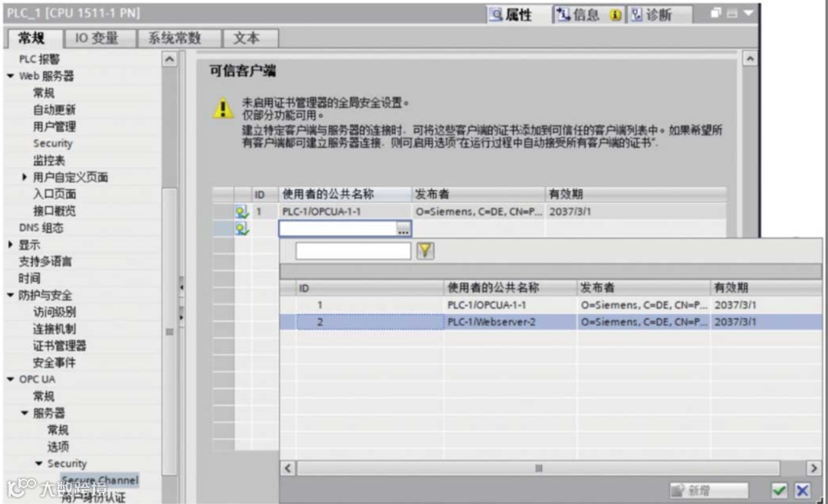The height and width of the screenshot is (504, 828).
Task: Collapse the Web 服务器 tree node
Action: [11, 76]
